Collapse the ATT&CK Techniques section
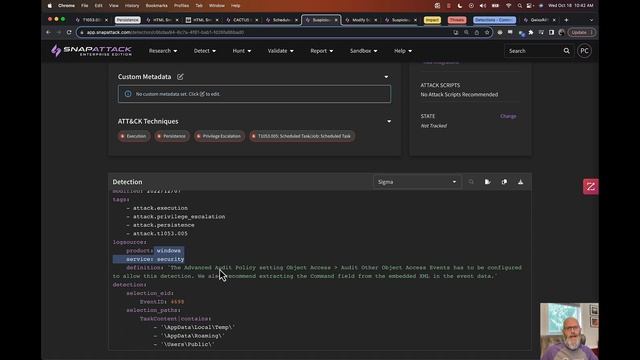 point(389,121)
